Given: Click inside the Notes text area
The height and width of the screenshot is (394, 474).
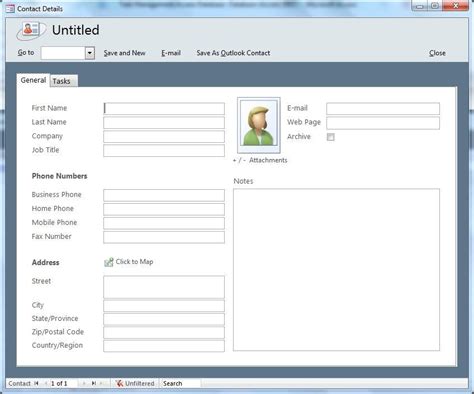Looking at the screenshot, I should coord(336,270).
